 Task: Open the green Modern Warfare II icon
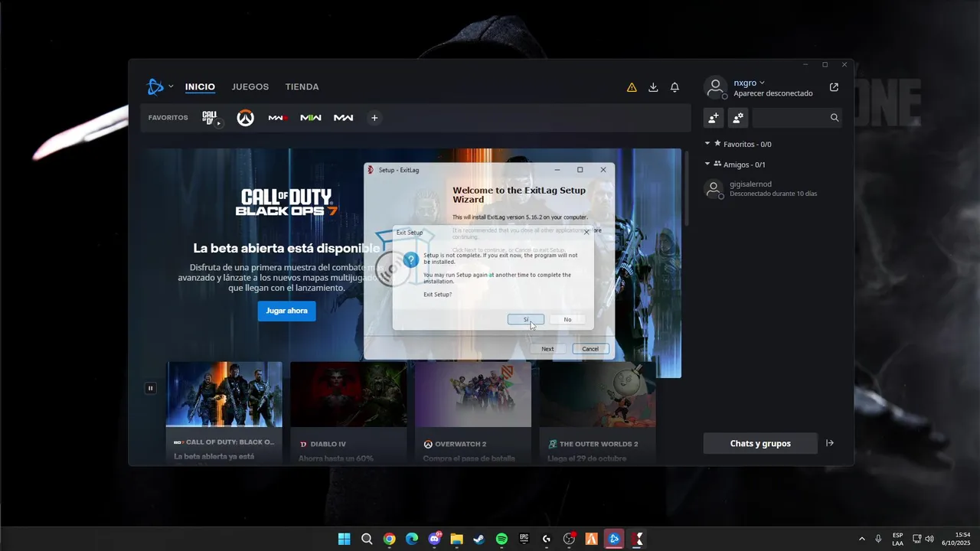tap(311, 118)
